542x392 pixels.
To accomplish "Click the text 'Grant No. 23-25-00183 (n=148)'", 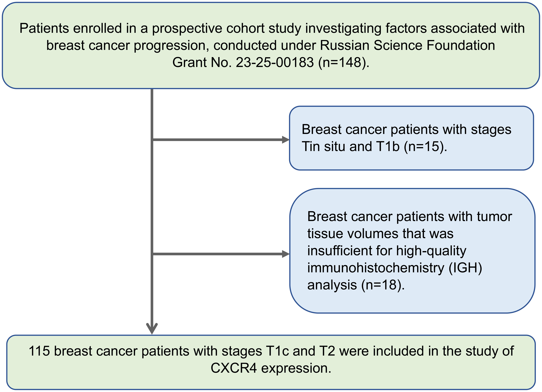I will [x=271, y=63].
